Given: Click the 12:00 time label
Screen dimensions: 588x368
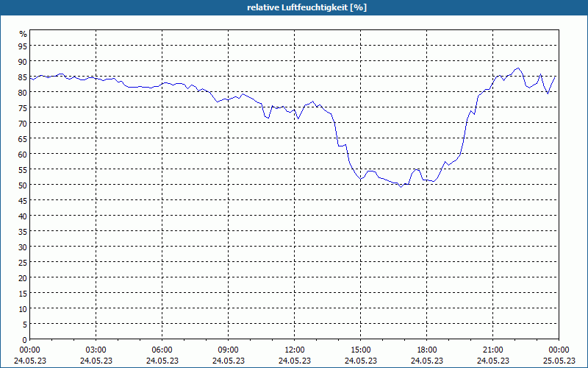Looking at the screenshot, I should (x=295, y=350).
